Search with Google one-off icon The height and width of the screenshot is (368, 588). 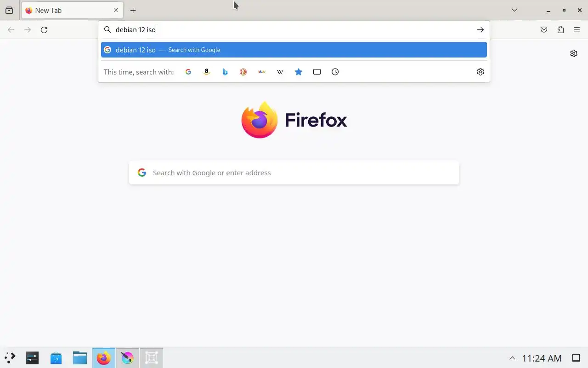tap(188, 72)
